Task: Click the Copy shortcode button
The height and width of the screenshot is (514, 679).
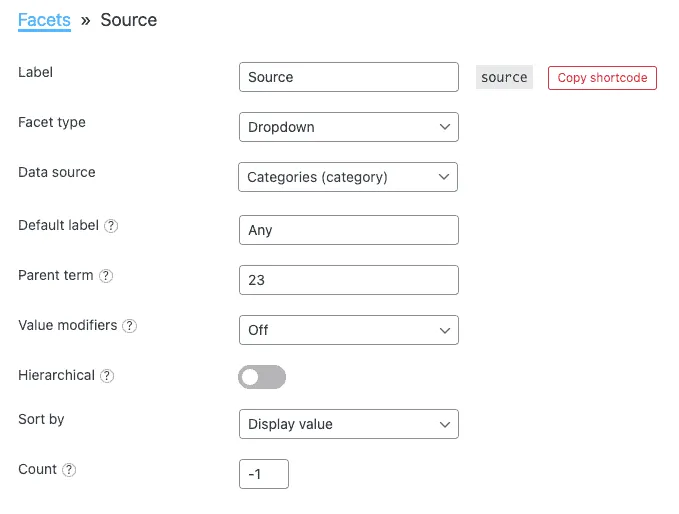Action: pos(602,78)
